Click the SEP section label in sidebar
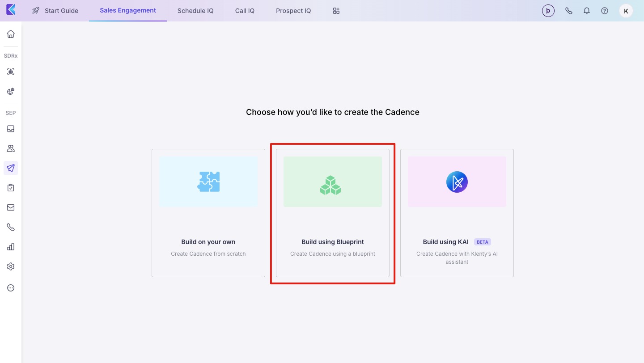The width and height of the screenshot is (644, 363). [11, 113]
